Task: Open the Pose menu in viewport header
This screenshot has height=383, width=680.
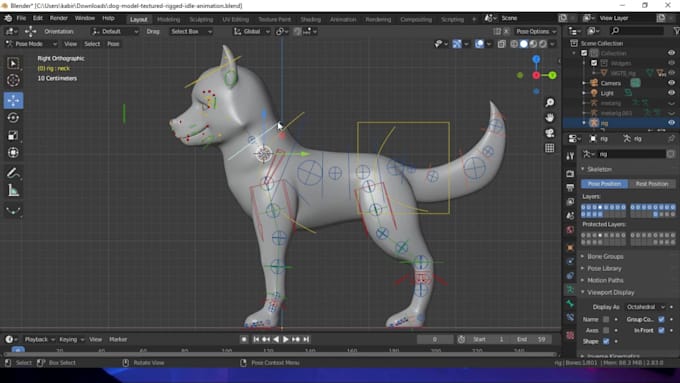Action: (113, 44)
